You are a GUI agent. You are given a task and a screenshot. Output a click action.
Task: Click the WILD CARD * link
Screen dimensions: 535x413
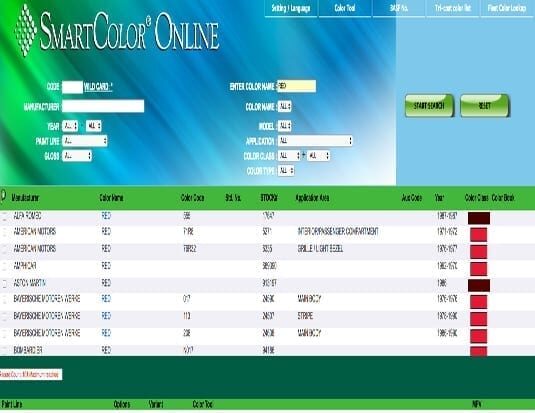pos(98,87)
